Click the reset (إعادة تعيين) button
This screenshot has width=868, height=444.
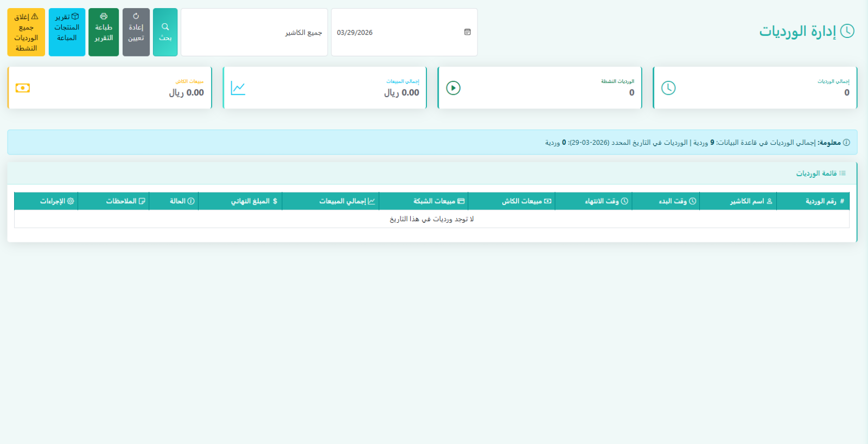click(x=136, y=33)
